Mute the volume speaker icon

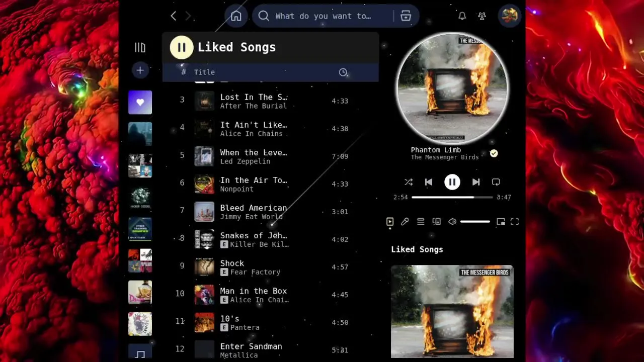pyautogui.click(x=452, y=222)
